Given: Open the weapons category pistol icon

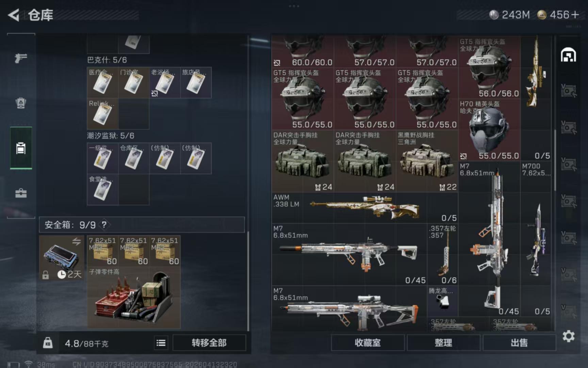Looking at the screenshot, I should (21, 58).
